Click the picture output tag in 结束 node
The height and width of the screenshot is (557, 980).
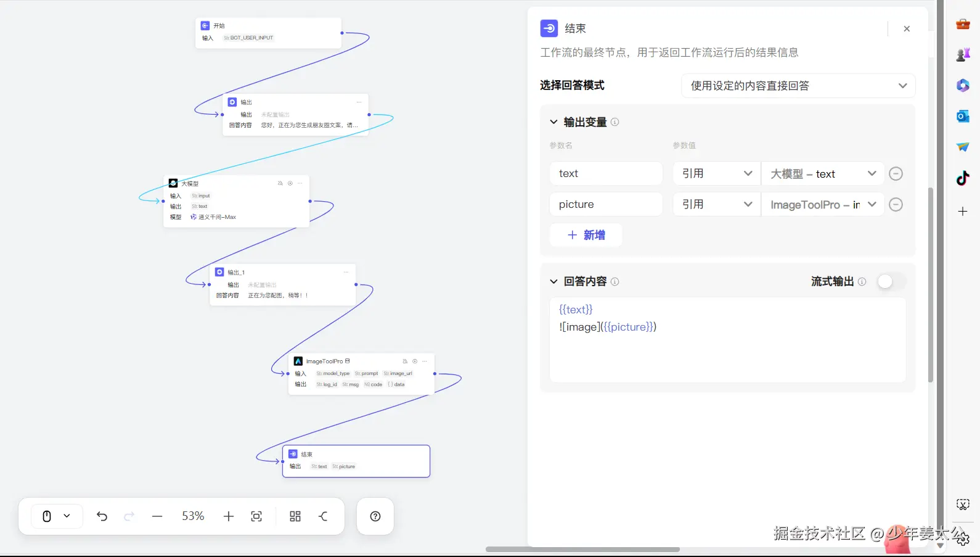344,466
